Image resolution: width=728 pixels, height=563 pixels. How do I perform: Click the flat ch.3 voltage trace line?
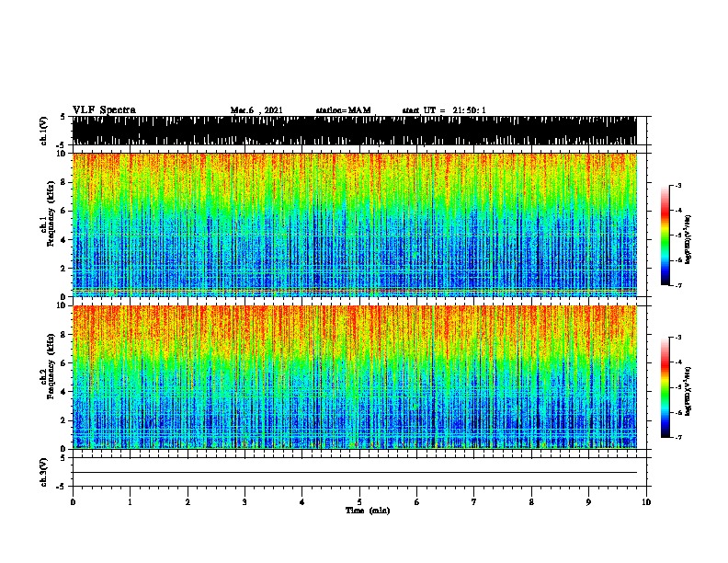(x=354, y=473)
